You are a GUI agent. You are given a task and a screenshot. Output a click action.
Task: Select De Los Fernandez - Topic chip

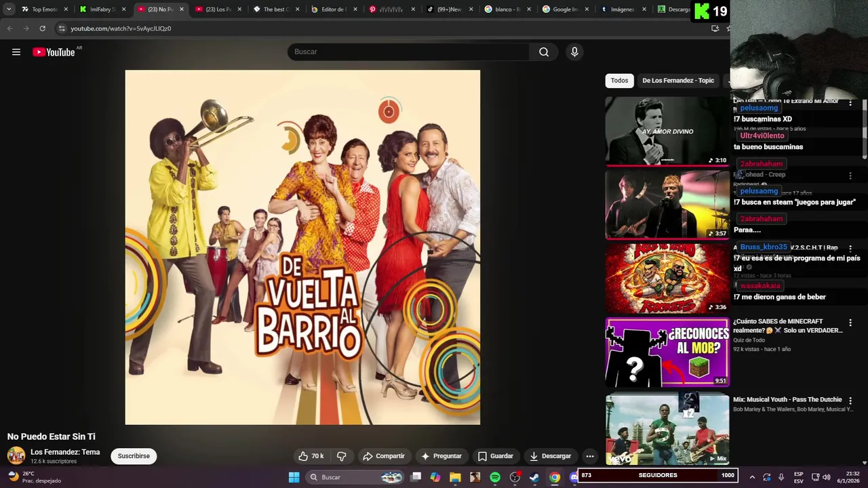(x=678, y=81)
